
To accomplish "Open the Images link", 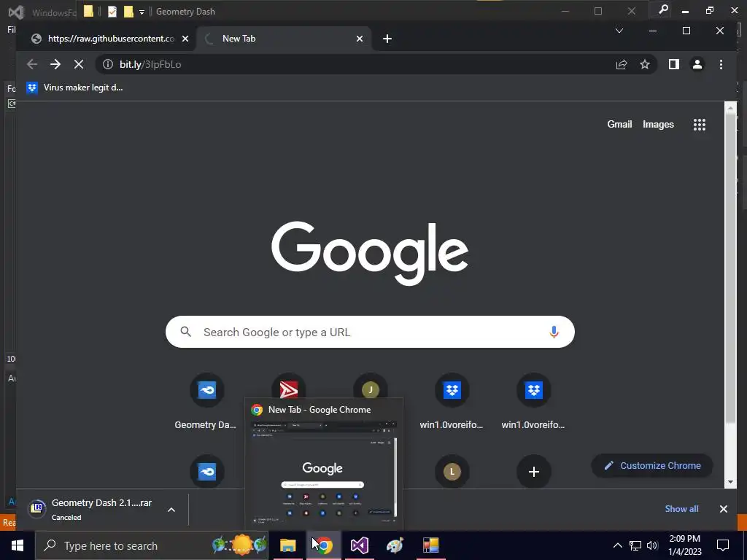I will pos(658,124).
